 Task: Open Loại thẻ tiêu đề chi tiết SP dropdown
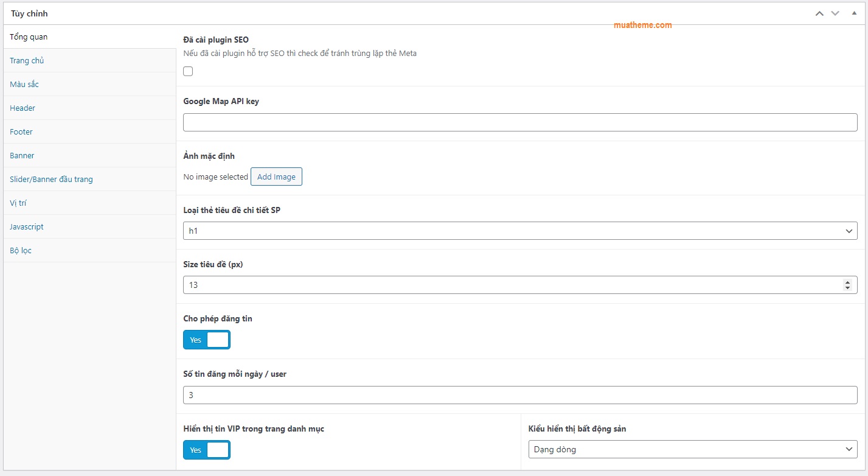tap(519, 231)
